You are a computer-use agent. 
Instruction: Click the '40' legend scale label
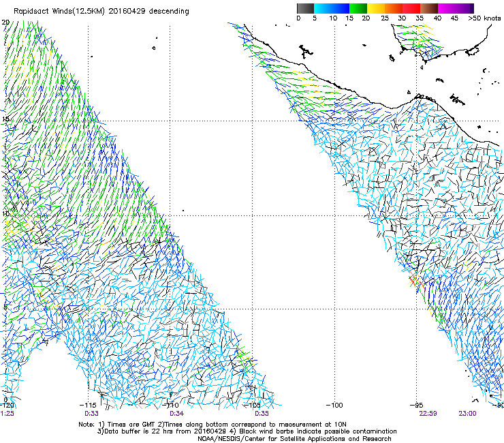[437, 18]
